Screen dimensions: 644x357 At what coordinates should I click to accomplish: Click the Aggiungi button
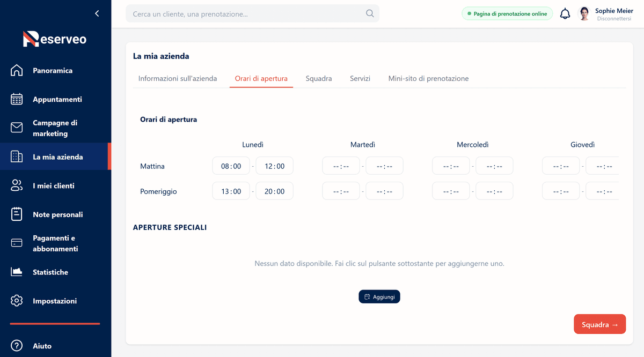pyautogui.click(x=379, y=296)
